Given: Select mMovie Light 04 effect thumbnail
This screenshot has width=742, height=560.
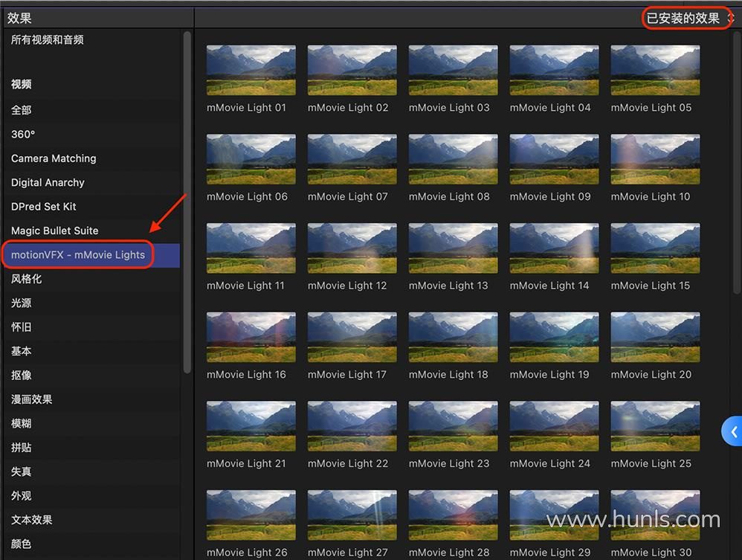Looking at the screenshot, I should (554, 70).
